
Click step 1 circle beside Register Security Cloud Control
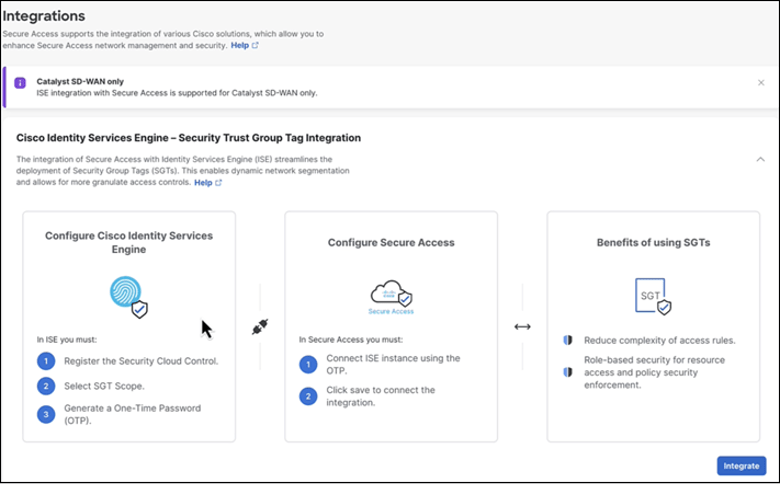(46, 361)
